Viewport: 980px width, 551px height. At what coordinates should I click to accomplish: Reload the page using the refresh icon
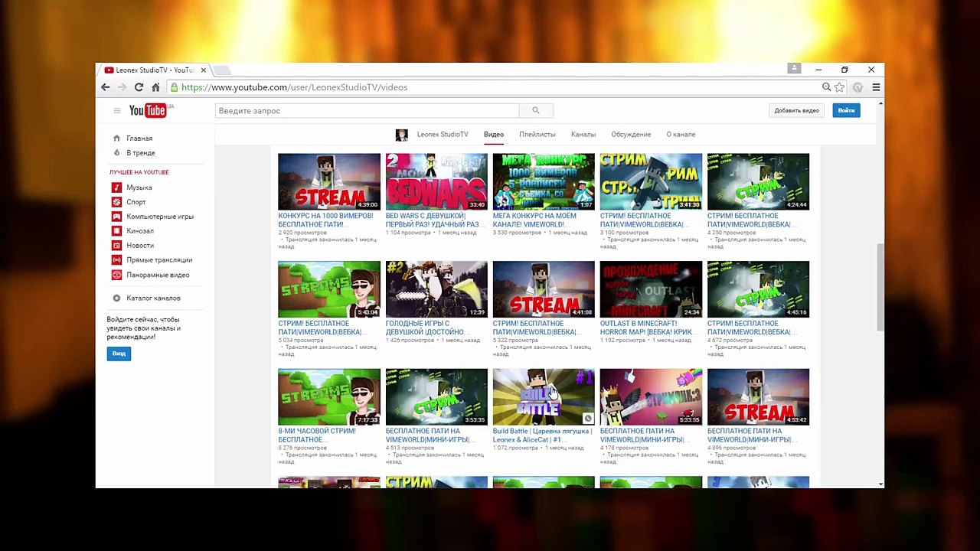(139, 87)
